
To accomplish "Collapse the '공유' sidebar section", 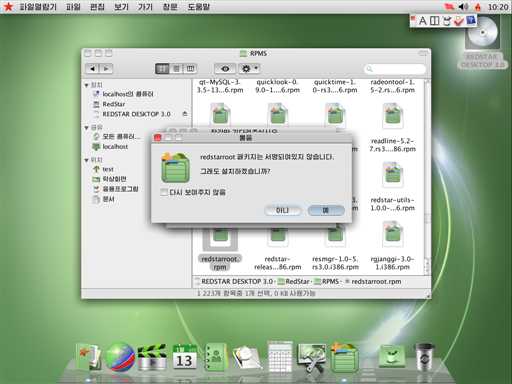I will (x=87, y=128).
